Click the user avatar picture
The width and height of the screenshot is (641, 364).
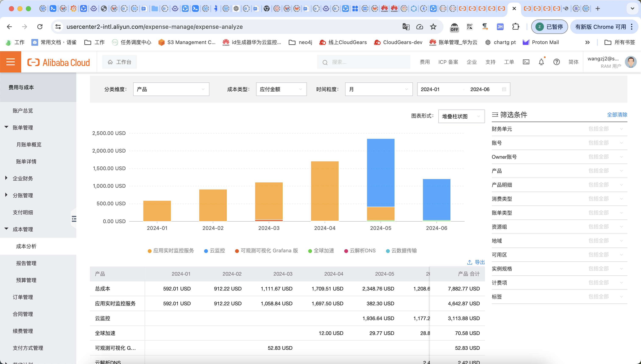[630, 62]
